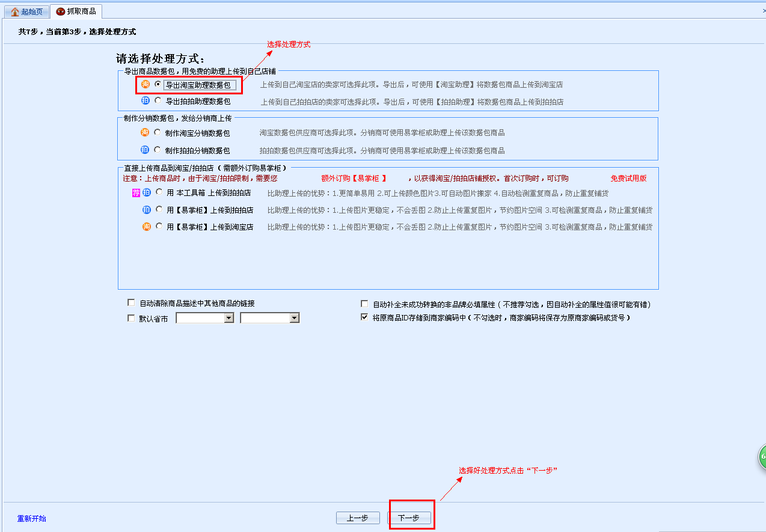Tick the 默认省市 checkbox
The width and height of the screenshot is (766, 532).
pyautogui.click(x=131, y=318)
